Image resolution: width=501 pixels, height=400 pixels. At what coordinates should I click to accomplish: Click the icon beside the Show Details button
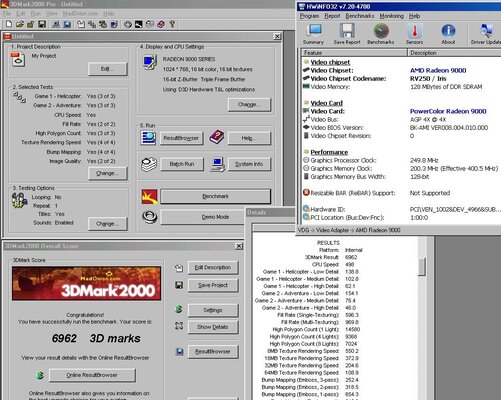(179, 326)
